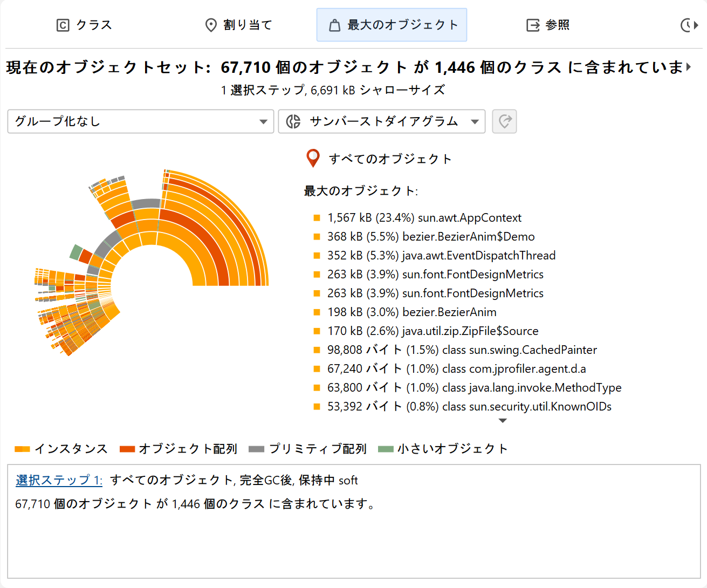Open the サンバーストダイアグラム view dropdown

coord(382,121)
